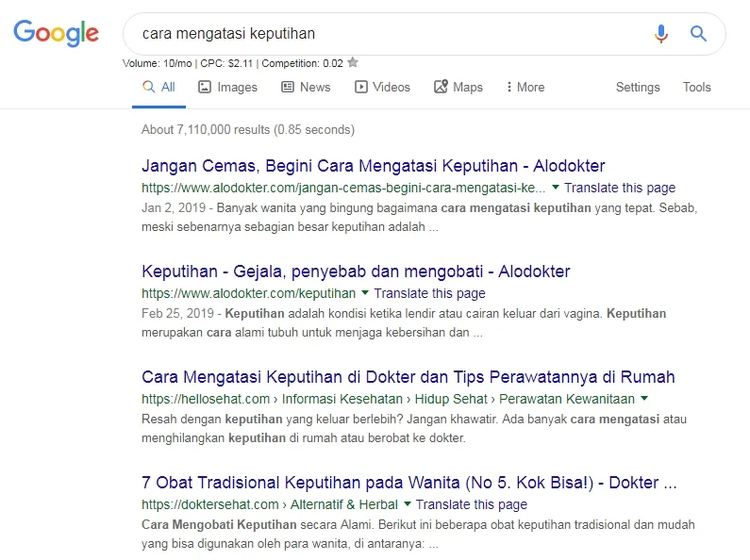The width and height of the screenshot is (750, 560).
Task: Click the 'Volume: 10/mo' keyword stat
Action: pyautogui.click(x=157, y=63)
